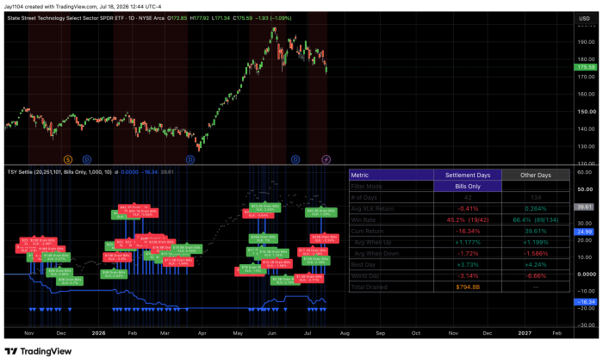
Task: Click the 0.264% average return cell
Action: [536, 209]
